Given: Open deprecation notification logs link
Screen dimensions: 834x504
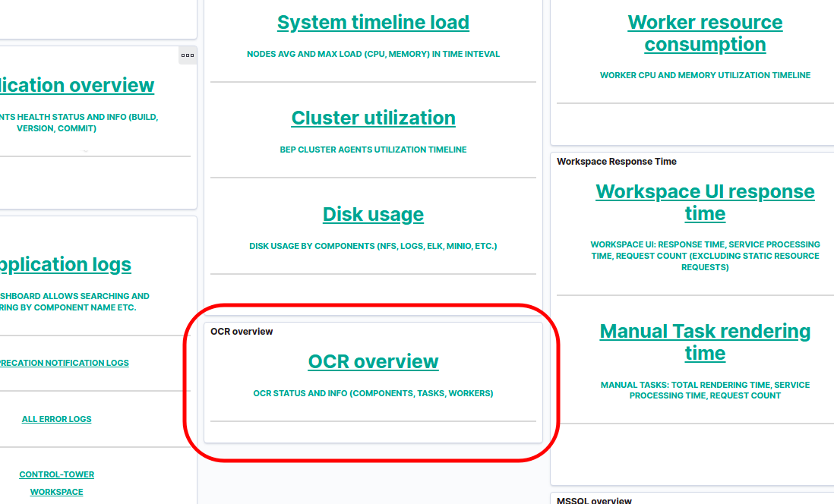Looking at the screenshot, I should (x=65, y=363).
